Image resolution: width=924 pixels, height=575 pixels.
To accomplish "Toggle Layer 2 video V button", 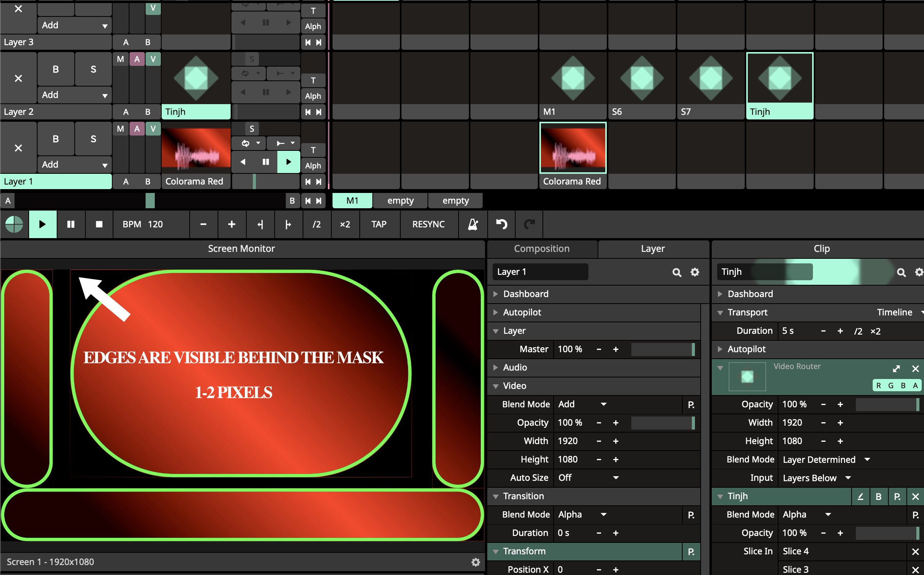I will pyautogui.click(x=153, y=59).
